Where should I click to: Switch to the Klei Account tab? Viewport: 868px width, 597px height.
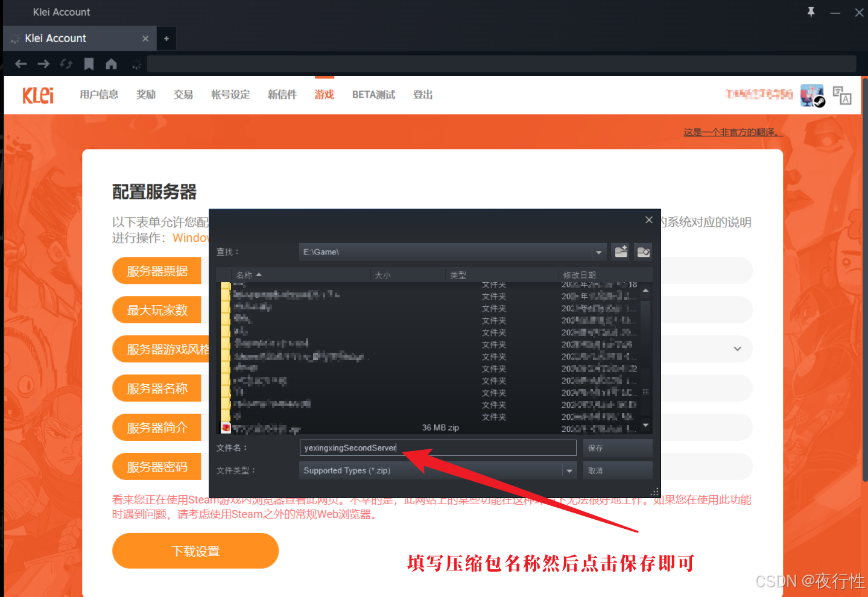tap(80, 39)
